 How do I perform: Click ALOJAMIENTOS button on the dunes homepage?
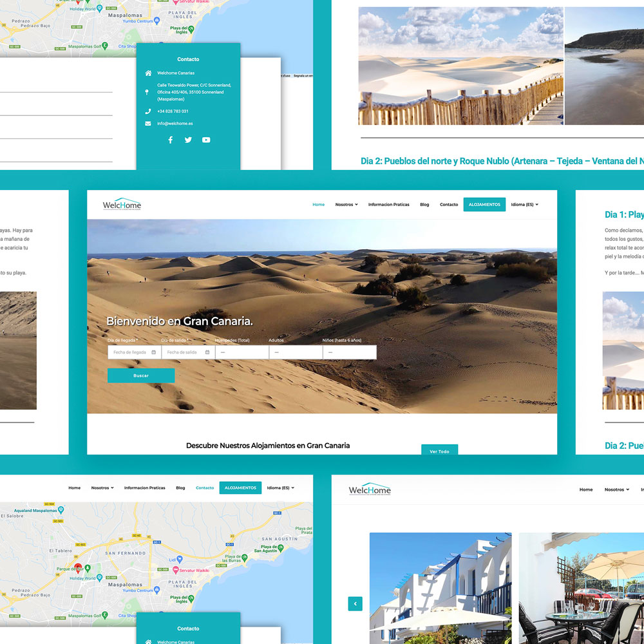click(x=485, y=205)
